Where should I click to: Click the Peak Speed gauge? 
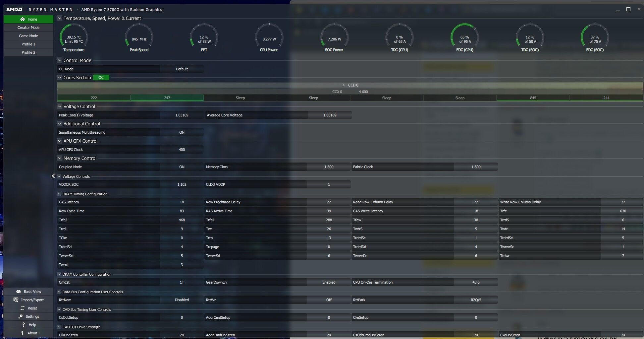[x=139, y=38]
